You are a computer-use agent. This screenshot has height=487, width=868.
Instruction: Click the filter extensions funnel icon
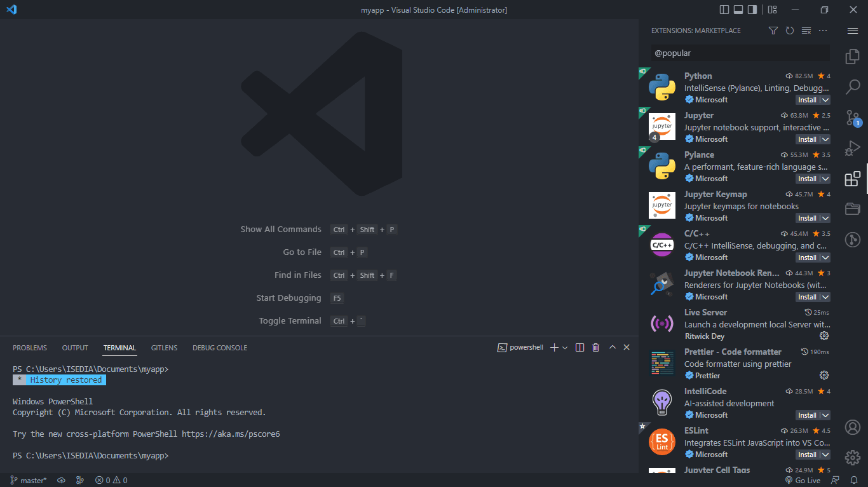coord(773,31)
